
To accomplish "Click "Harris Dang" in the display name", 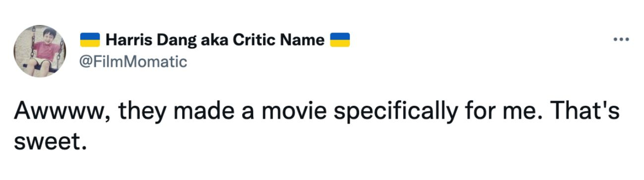I will pyautogui.click(x=151, y=40).
